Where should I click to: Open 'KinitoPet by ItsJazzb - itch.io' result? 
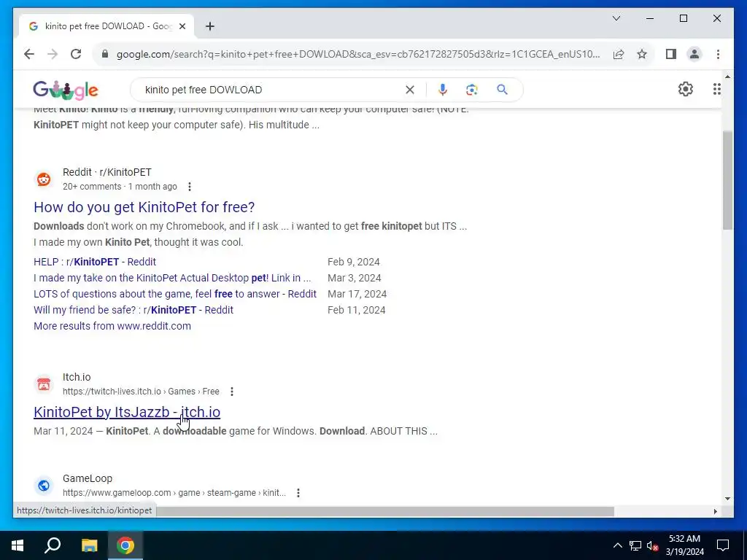point(127,412)
